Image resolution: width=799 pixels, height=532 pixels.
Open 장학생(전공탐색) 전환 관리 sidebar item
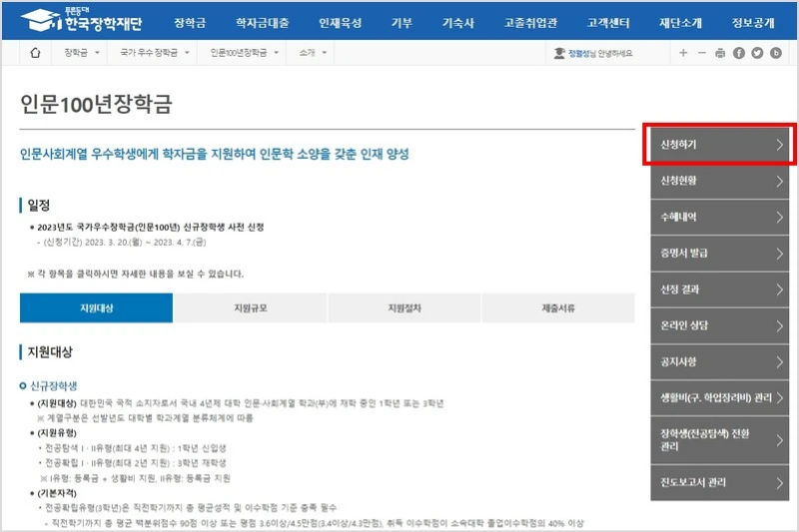tap(719, 440)
